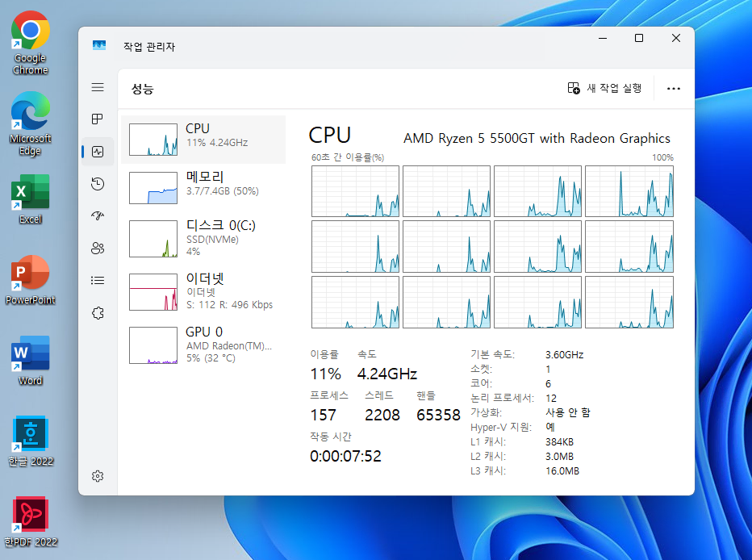
Task: Click the Task Manager title icon
Action: tap(98, 45)
